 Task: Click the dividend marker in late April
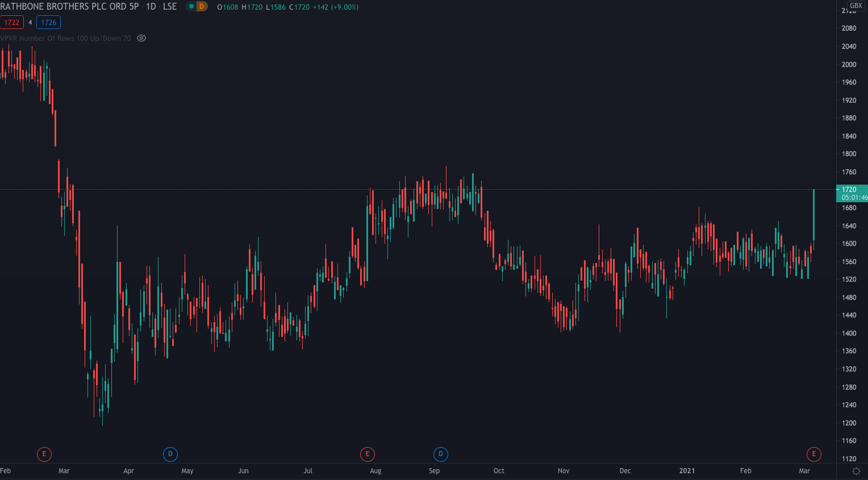point(170,454)
